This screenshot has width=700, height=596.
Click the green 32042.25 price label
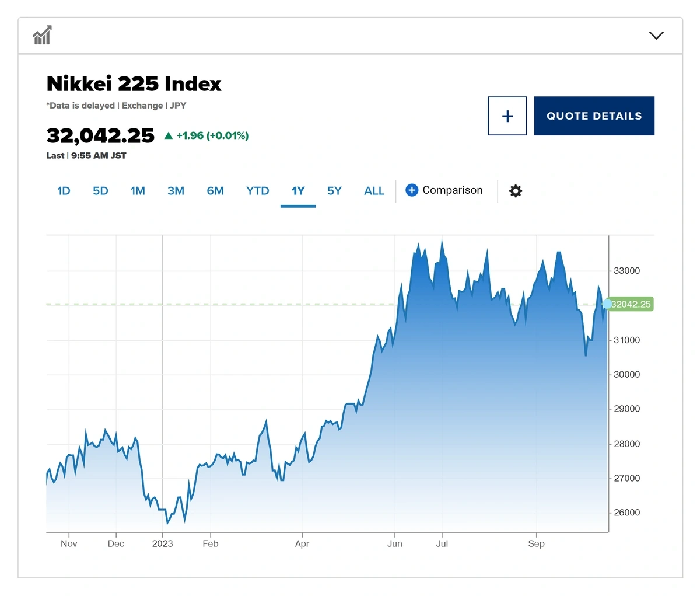pos(632,304)
